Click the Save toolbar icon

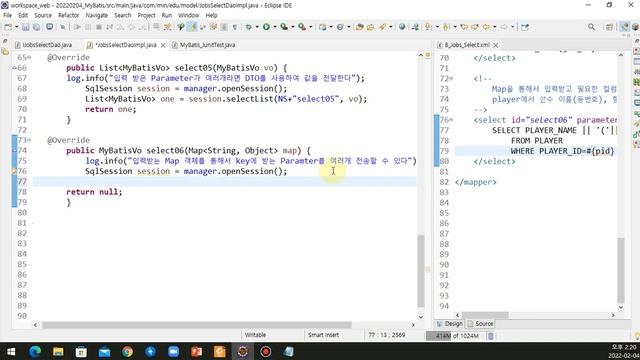(26, 27)
